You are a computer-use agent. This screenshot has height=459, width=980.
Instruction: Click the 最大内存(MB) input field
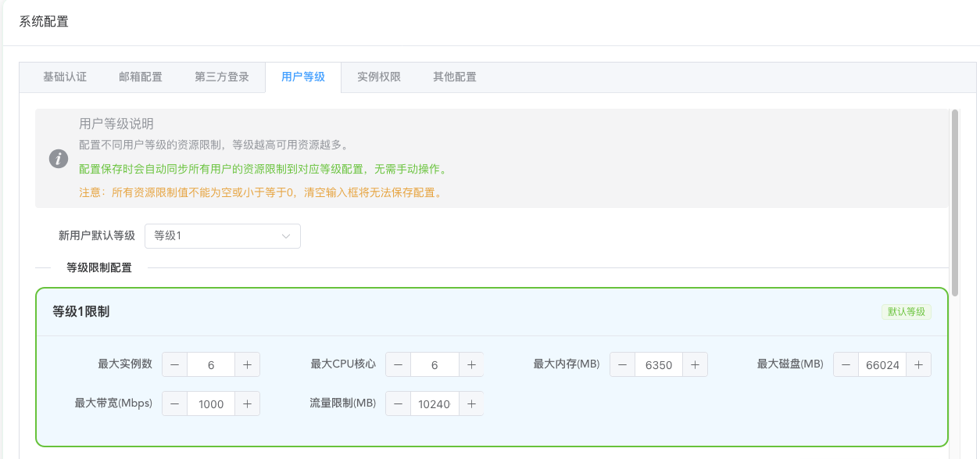coord(659,364)
